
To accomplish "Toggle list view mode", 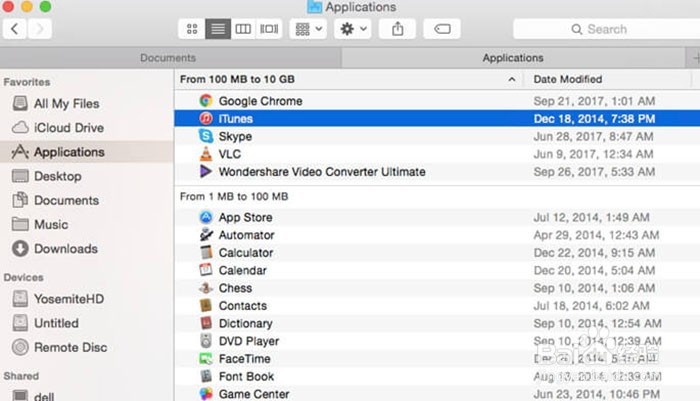I will click(x=217, y=29).
